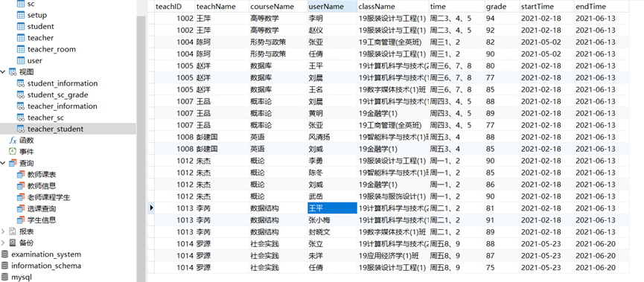This screenshot has width=644, height=282.
Task: Click the highlighted 王平 cell
Action: point(332,208)
